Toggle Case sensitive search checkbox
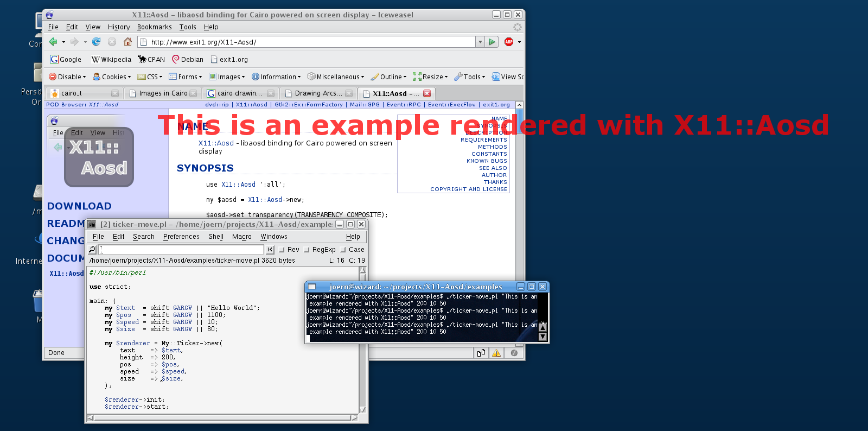 [343, 250]
